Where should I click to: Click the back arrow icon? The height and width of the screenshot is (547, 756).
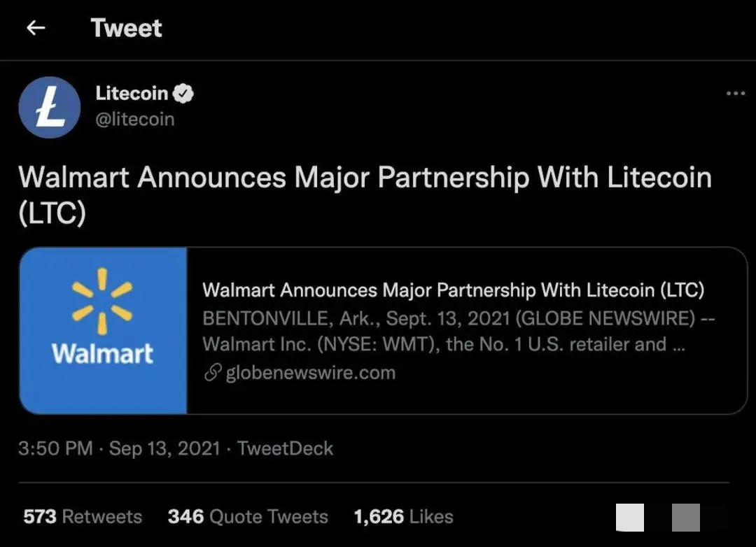(x=36, y=28)
